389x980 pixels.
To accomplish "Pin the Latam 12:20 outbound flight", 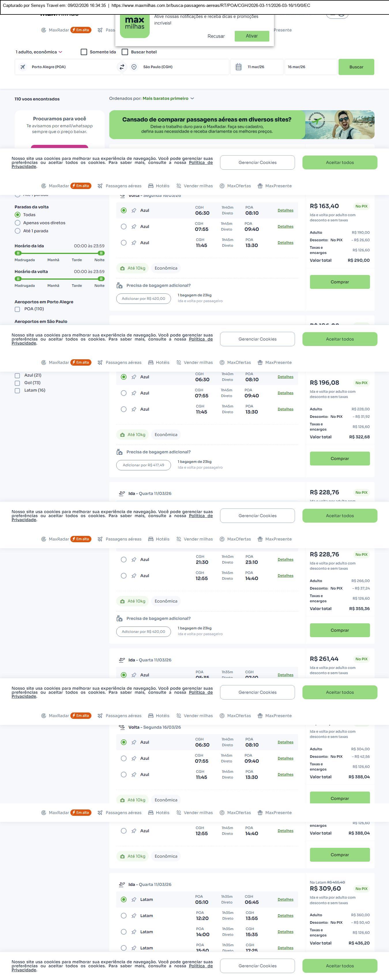I will pyautogui.click(x=134, y=916).
